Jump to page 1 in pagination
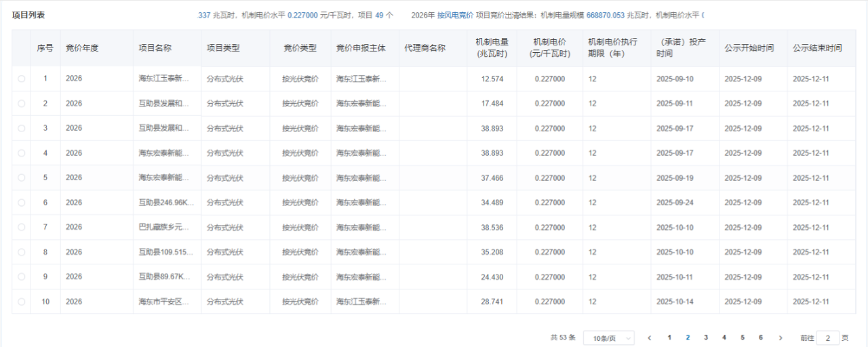Screen dimensions: 868x347 pyautogui.click(x=669, y=338)
